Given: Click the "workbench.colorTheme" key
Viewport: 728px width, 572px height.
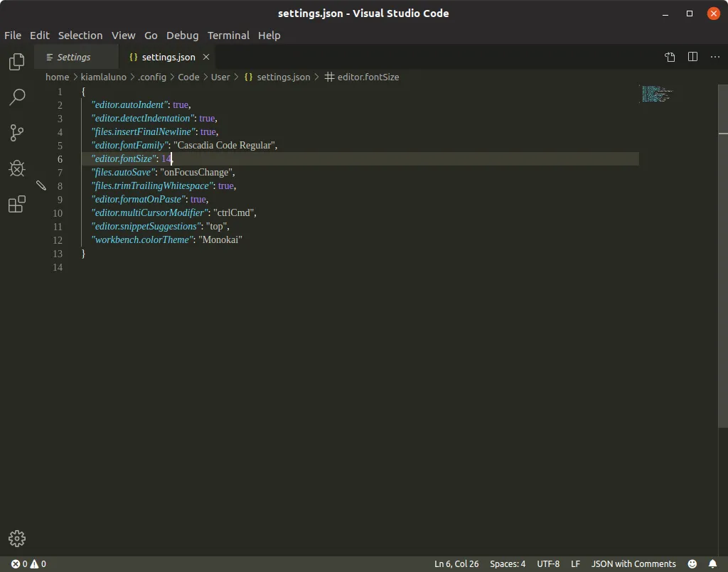Looking at the screenshot, I should 142,239.
